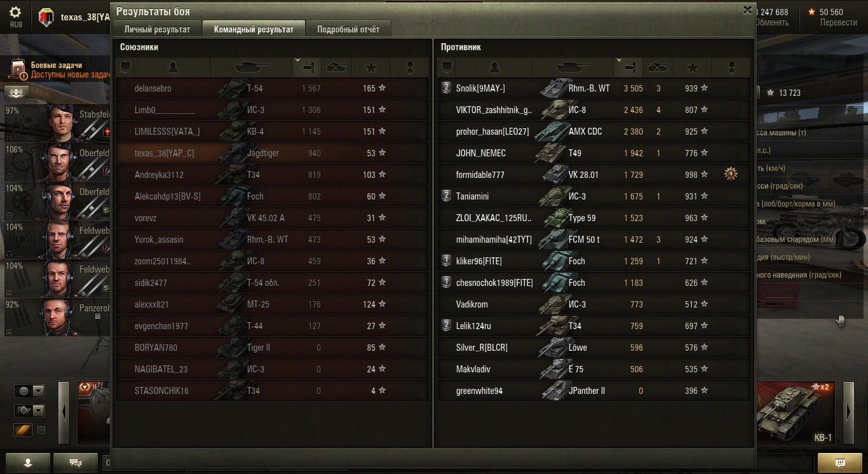
Task: Select enemy player JOHN_NEMEC row
Action: 594,153
